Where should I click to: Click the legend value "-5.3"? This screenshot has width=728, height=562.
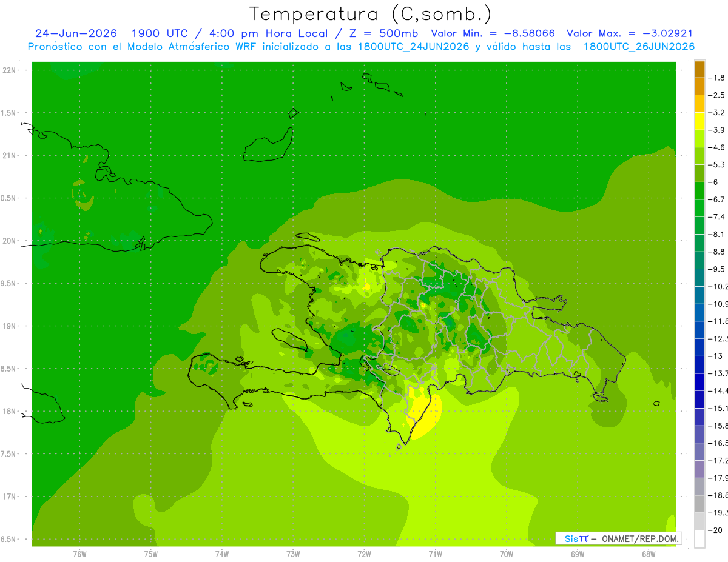(x=717, y=165)
